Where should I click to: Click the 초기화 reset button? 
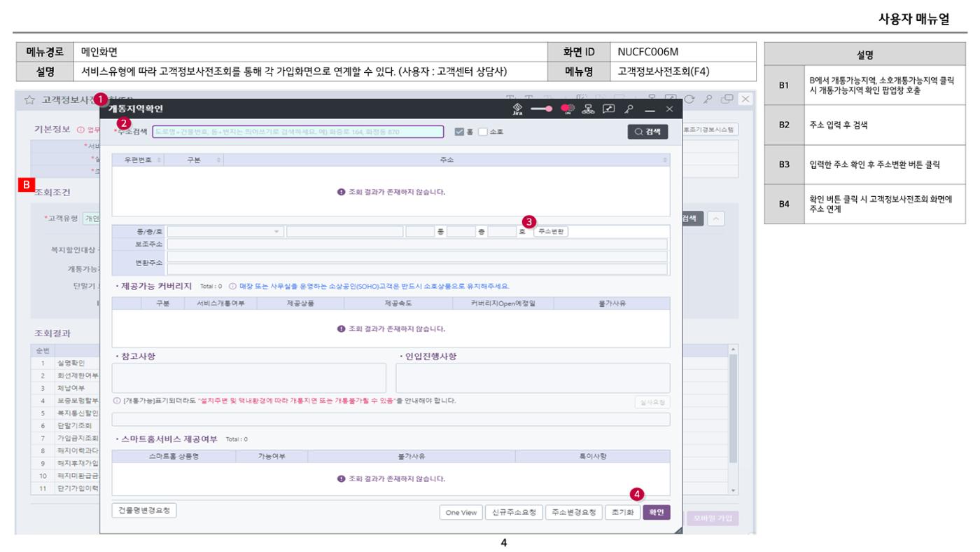[x=622, y=513]
